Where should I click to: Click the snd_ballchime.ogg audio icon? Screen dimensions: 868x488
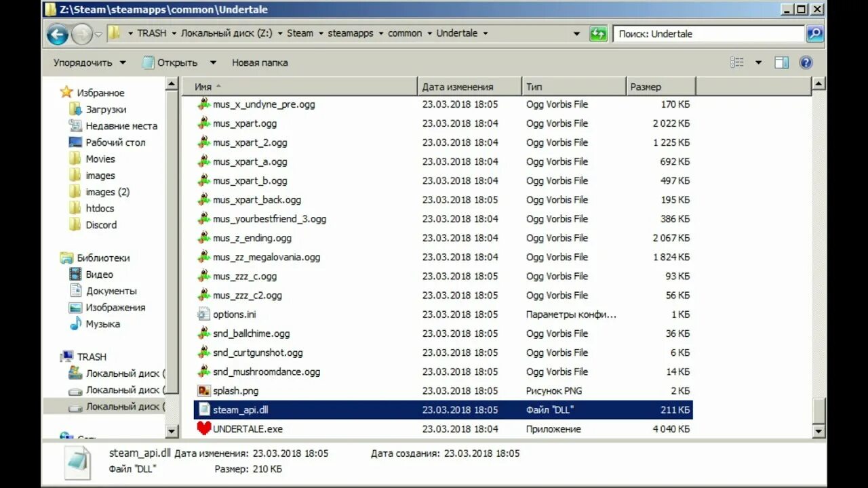(204, 333)
